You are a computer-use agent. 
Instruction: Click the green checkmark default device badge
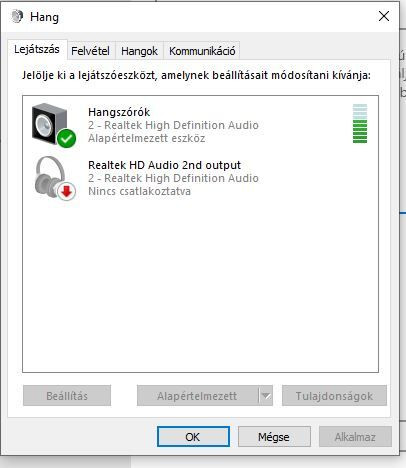tap(66, 138)
